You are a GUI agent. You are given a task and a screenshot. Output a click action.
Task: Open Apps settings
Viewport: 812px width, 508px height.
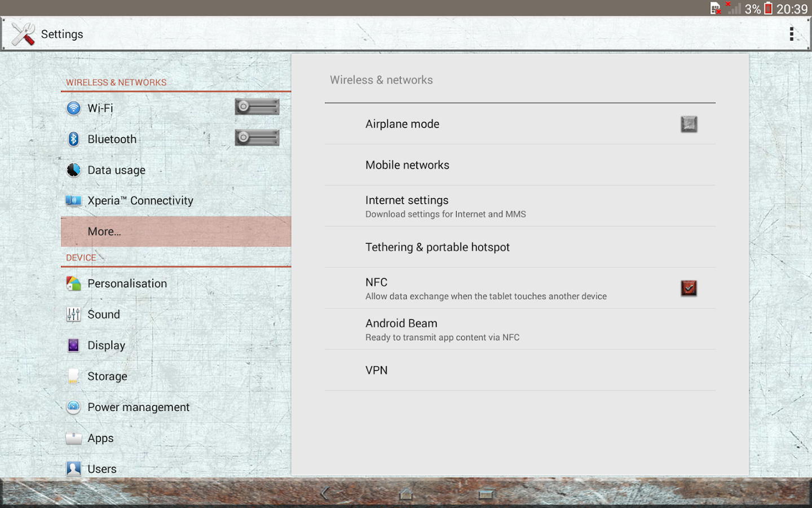point(101,438)
